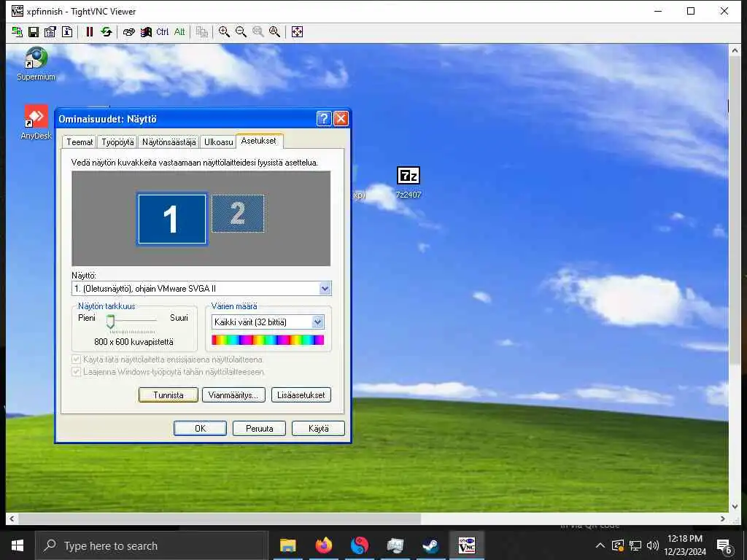The height and width of the screenshot is (560, 747).
Task: Open the notification center icon
Action: point(724,547)
